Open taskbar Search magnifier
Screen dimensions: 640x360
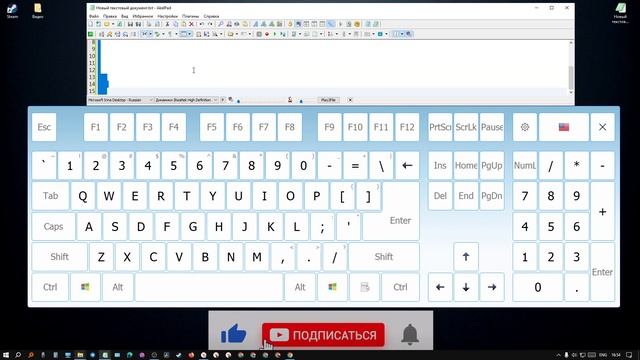coord(18,355)
